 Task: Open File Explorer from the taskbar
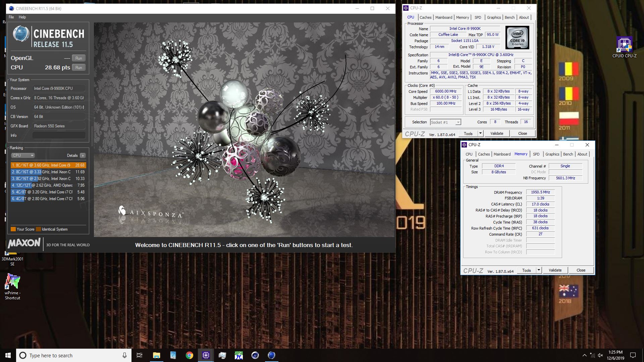157,355
